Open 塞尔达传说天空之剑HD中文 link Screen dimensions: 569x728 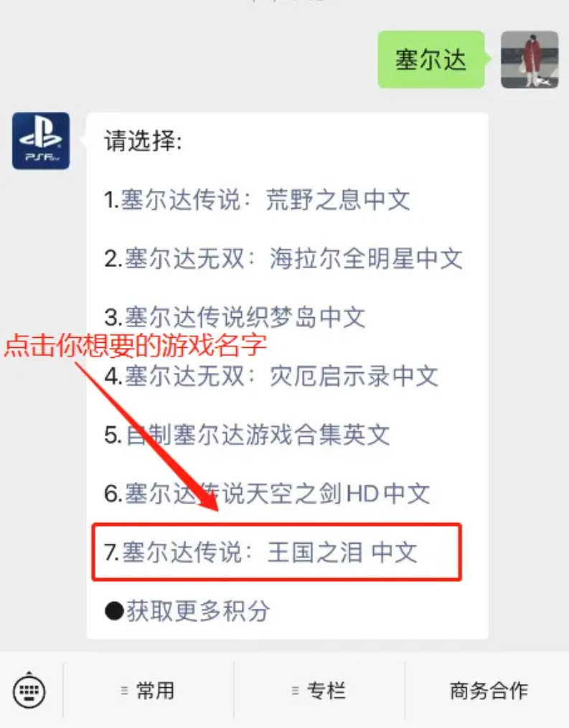277,493
